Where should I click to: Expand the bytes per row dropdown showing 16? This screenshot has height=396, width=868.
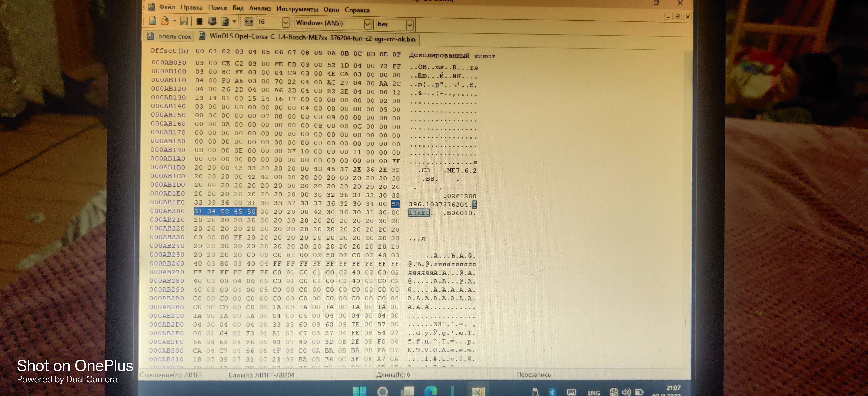(x=286, y=23)
